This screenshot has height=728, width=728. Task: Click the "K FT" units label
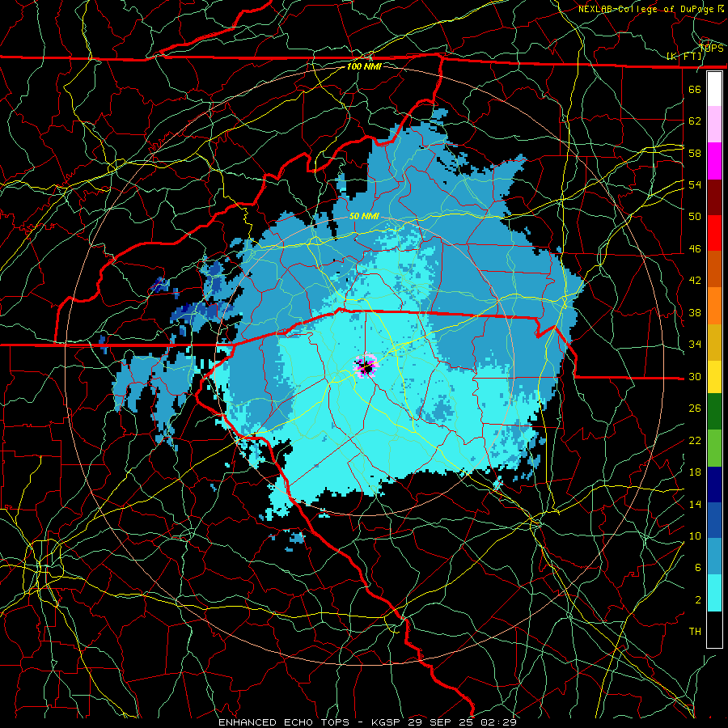click(684, 57)
